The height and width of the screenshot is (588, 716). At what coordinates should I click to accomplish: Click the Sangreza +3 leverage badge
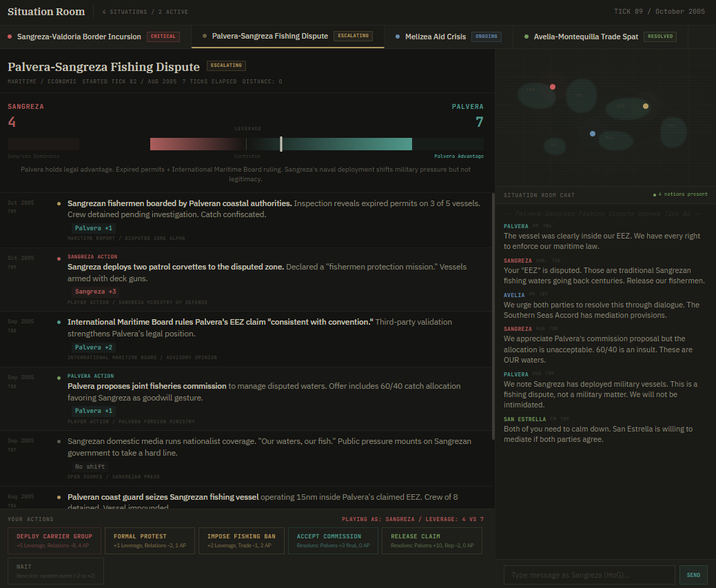coord(95,292)
